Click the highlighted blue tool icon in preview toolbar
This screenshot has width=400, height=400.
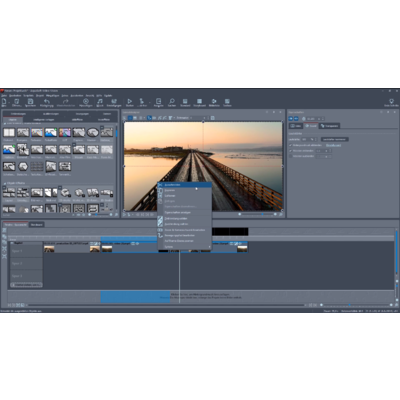(149, 118)
